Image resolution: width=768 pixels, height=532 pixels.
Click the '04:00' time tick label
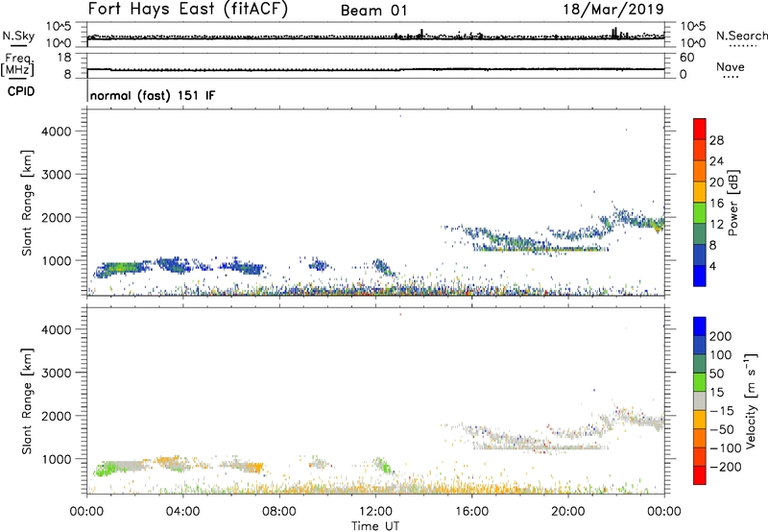(x=182, y=512)
